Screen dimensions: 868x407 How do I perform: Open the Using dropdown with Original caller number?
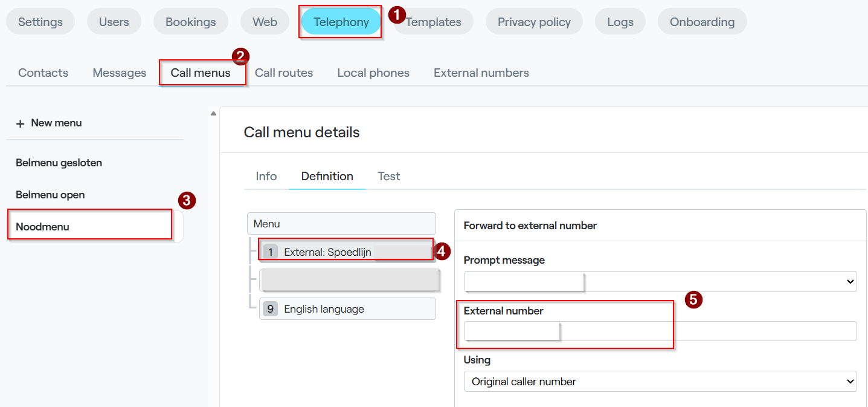point(660,382)
